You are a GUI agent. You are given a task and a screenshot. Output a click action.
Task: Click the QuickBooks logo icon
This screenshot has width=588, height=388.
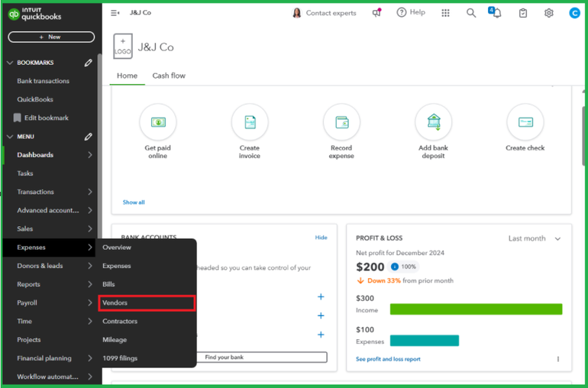(x=14, y=15)
